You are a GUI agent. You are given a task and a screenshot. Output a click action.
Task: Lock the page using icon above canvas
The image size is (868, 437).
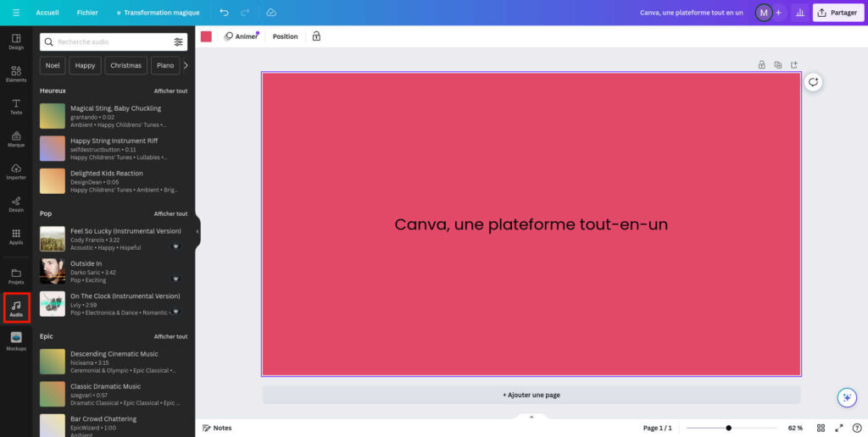click(x=762, y=64)
